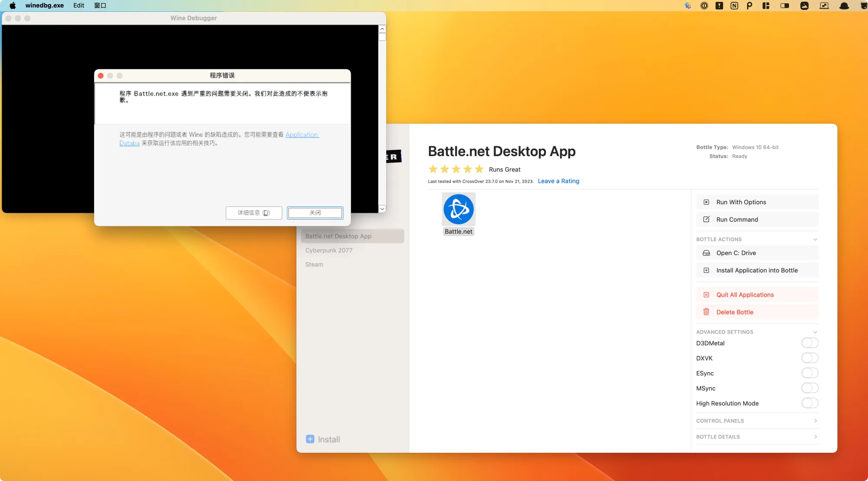Select Cyberpunk 2077 in the sidebar
Viewport: 868px width, 481px height.
pos(329,250)
